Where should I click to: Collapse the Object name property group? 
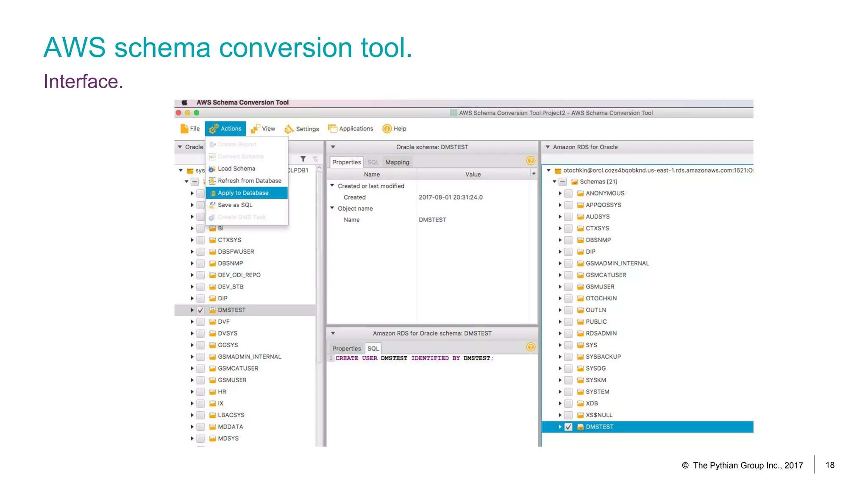(333, 208)
